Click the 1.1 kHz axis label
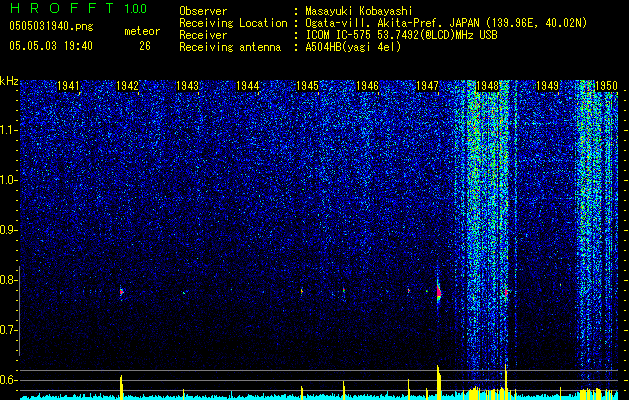629x400 pixels. click(x=9, y=130)
